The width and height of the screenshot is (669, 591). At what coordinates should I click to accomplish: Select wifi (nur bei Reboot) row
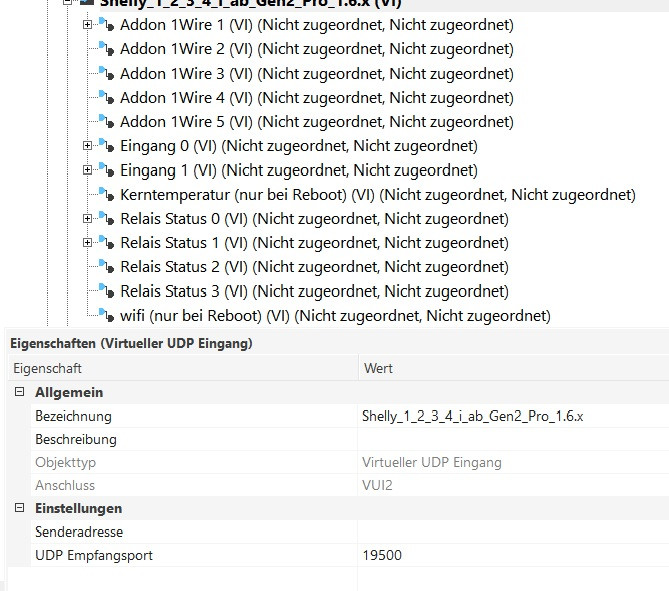point(335,316)
